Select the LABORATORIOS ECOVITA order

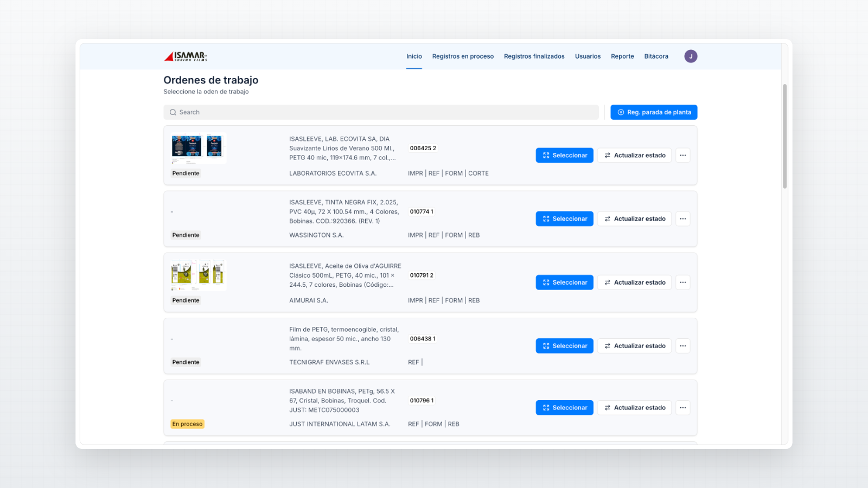tap(565, 156)
